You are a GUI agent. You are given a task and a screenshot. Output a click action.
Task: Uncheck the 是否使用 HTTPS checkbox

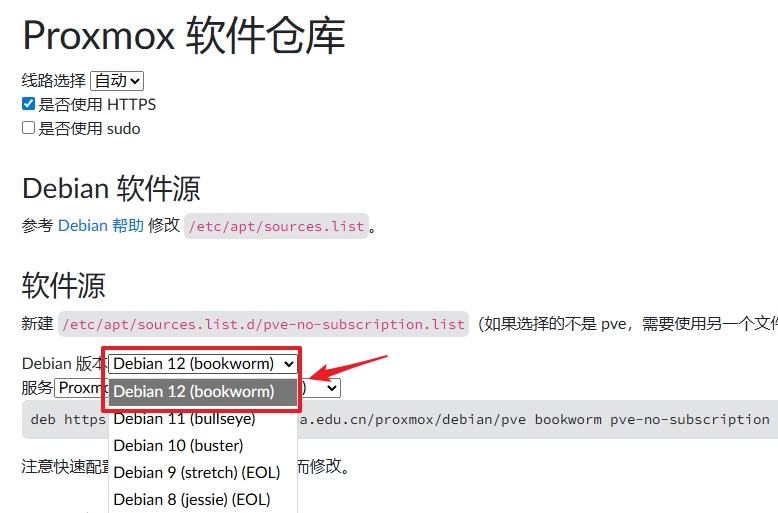[x=28, y=104]
